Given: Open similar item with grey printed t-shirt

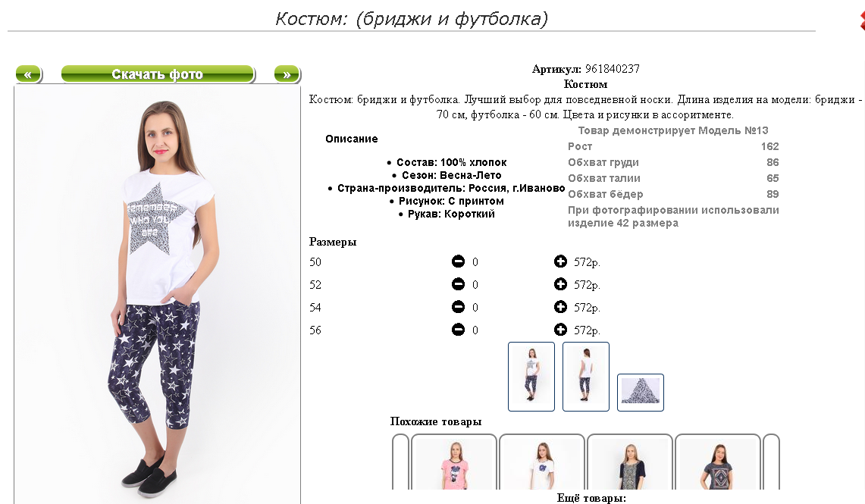Looking at the screenshot, I should pyautogui.click(x=718, y=462).
